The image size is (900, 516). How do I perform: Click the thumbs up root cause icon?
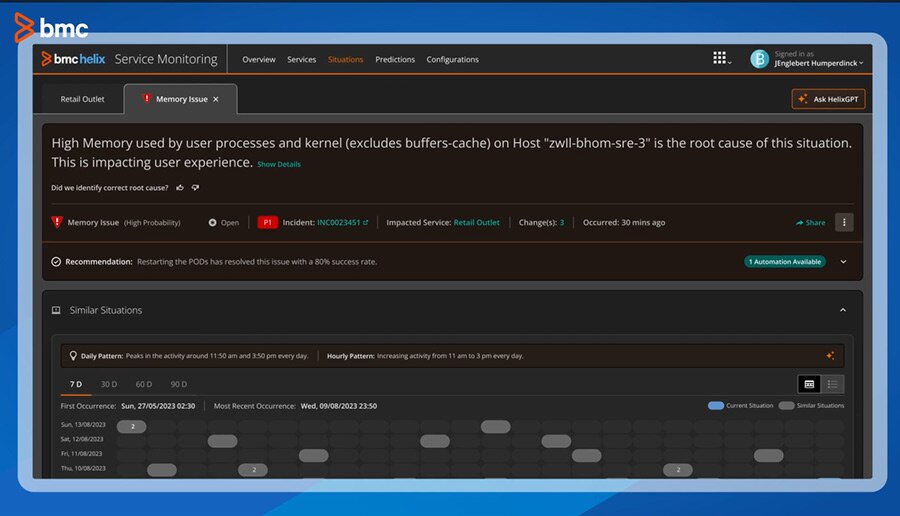pos(180,187)
